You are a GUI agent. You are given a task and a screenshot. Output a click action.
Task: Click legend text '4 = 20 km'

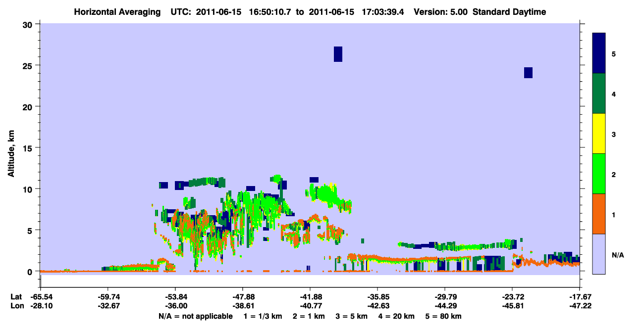(x=397, y=316)
